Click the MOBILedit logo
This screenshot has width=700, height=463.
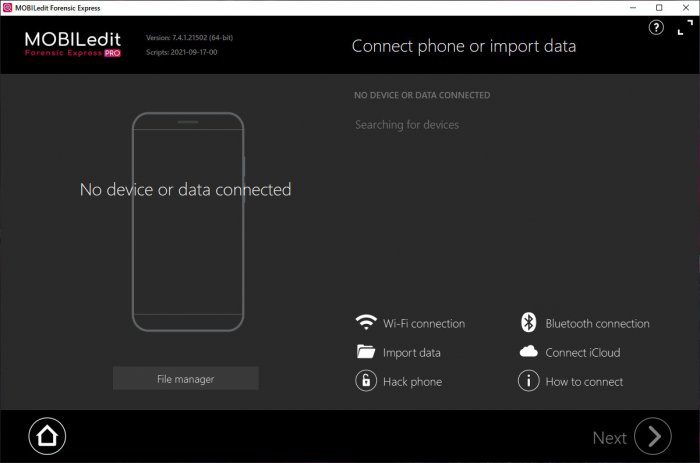(x=73, y=44)
